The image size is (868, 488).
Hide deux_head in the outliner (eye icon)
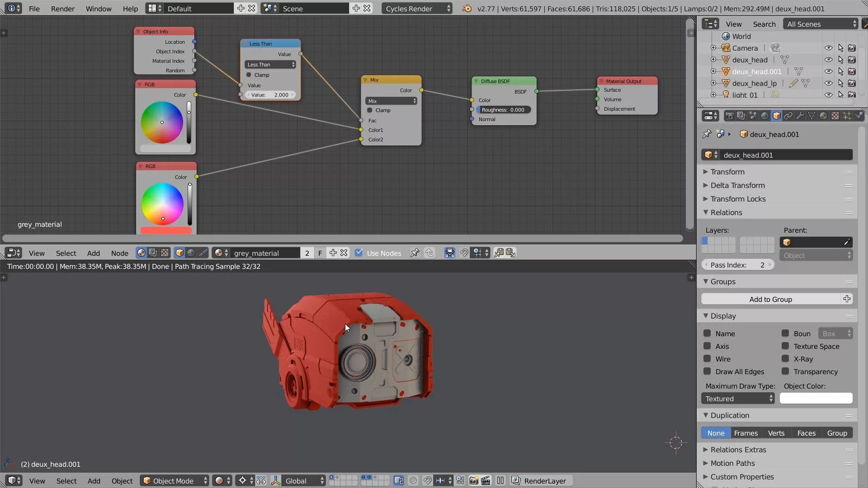[x=828, y=60]
